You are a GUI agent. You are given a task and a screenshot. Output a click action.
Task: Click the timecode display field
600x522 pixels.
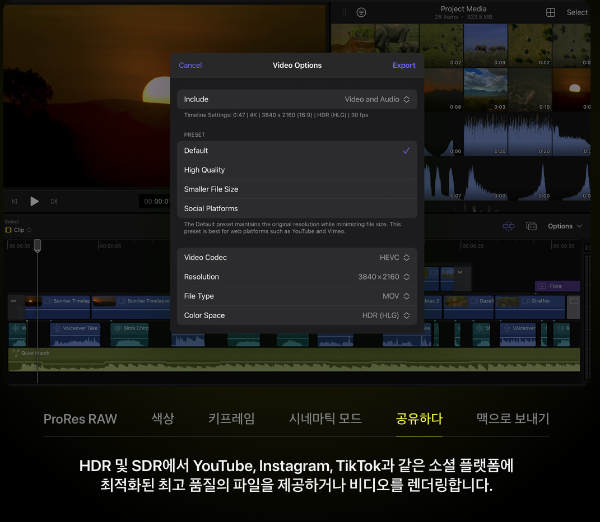(x=155, y=201)
